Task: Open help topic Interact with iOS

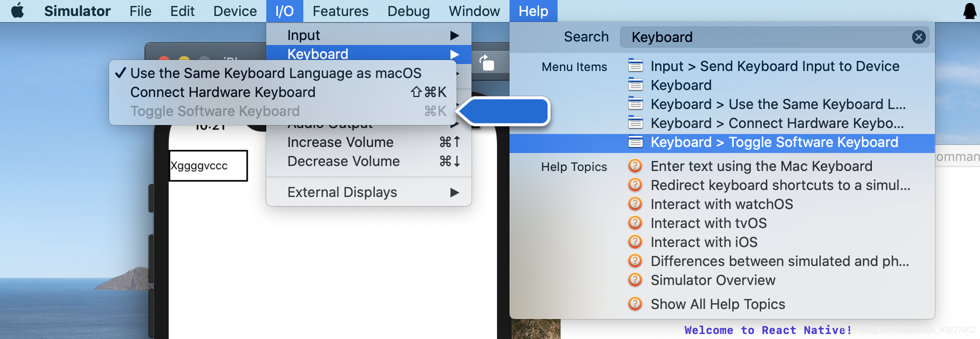Action: pyautogui.click(x=704, y=242)
